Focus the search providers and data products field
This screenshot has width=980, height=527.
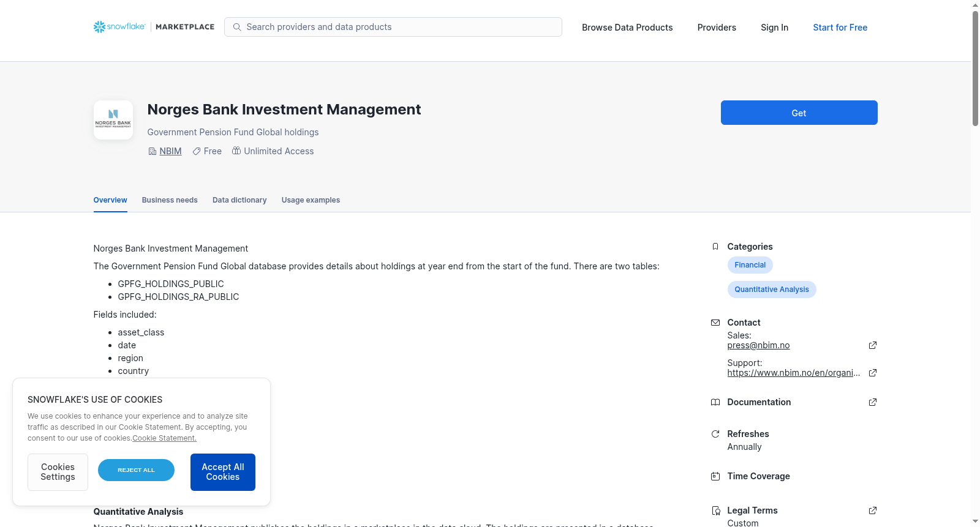pyautogui.click(x=393, y=27)
